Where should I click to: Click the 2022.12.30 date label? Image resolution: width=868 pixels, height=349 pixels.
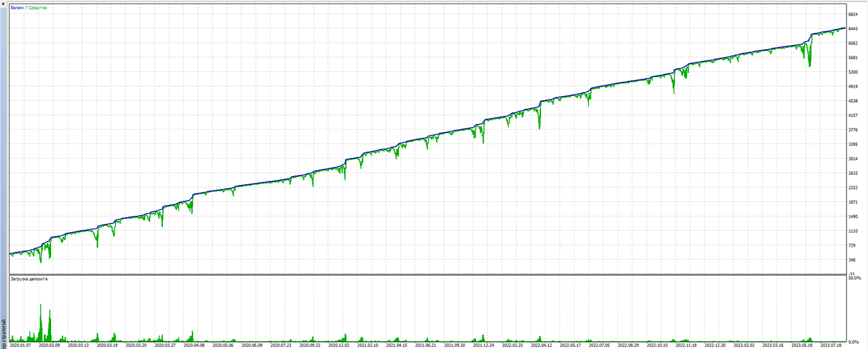pyautogui.click(x=715, y=345)
